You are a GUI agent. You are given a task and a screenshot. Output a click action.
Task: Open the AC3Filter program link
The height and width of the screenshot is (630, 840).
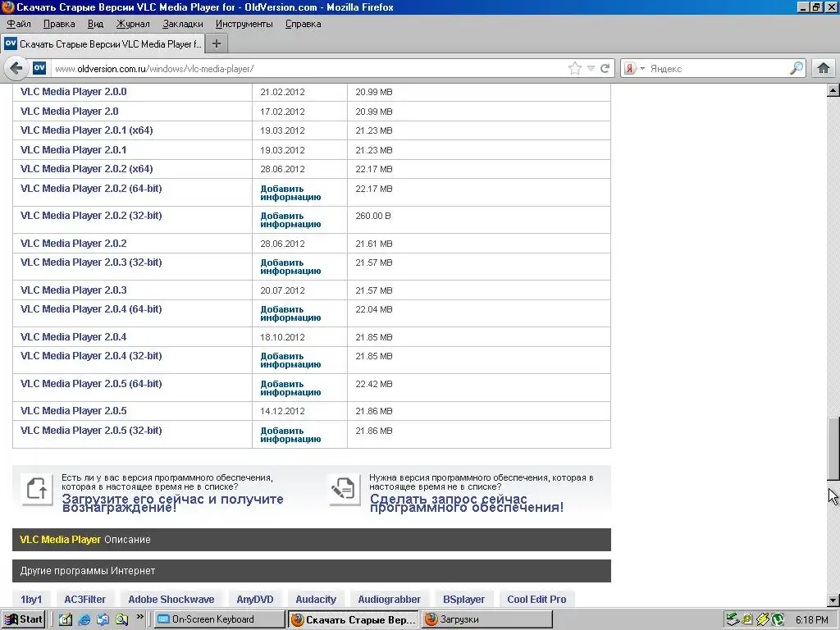85,600
